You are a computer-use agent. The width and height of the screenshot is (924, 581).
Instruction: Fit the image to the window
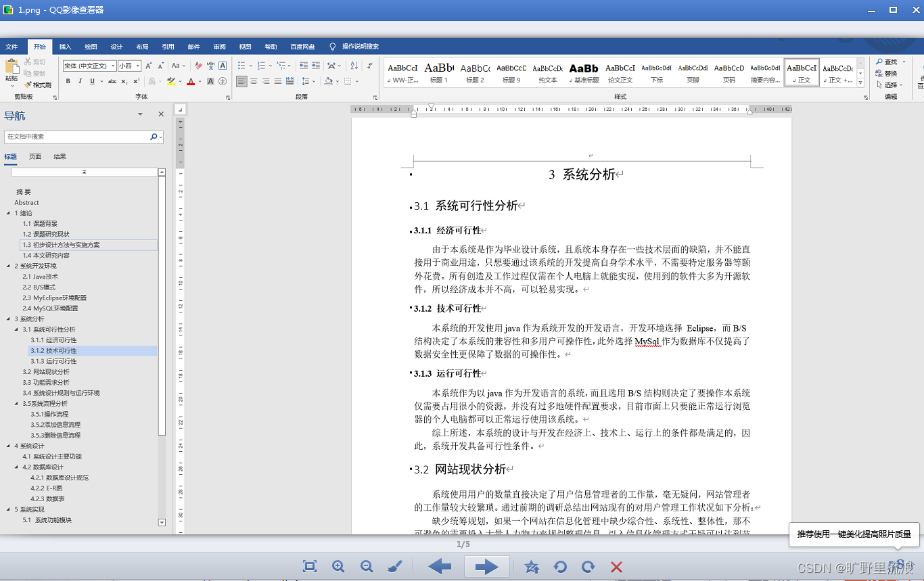click(x=309, y=567)
